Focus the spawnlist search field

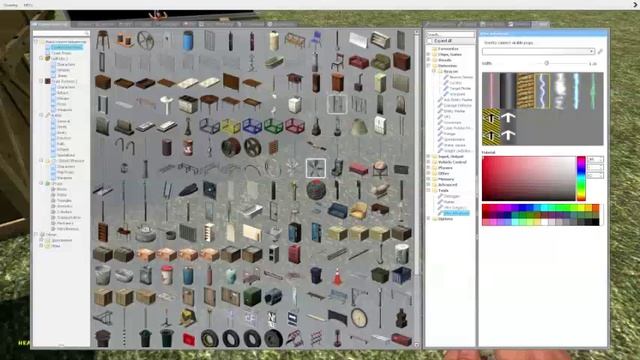61,33
